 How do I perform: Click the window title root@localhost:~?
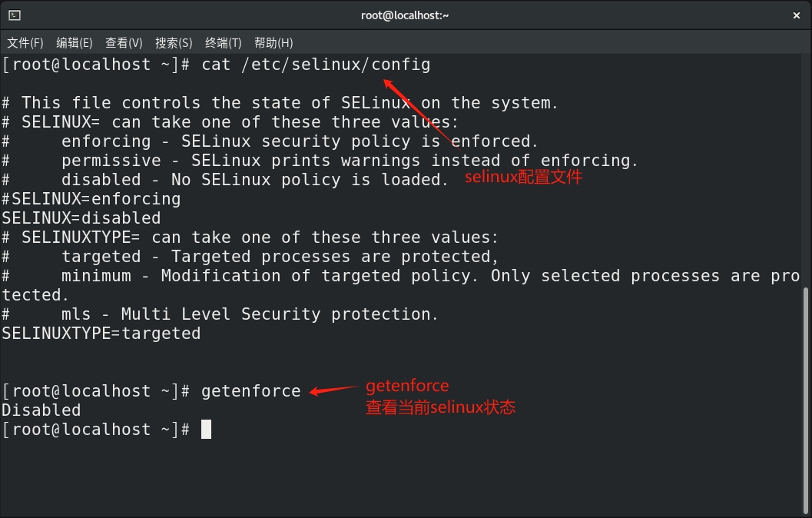point(405,15)
